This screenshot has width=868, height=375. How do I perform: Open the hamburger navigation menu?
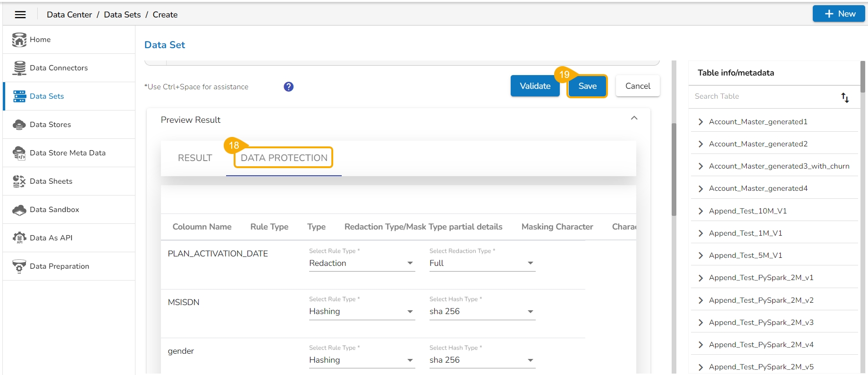(x=20, y=15)
